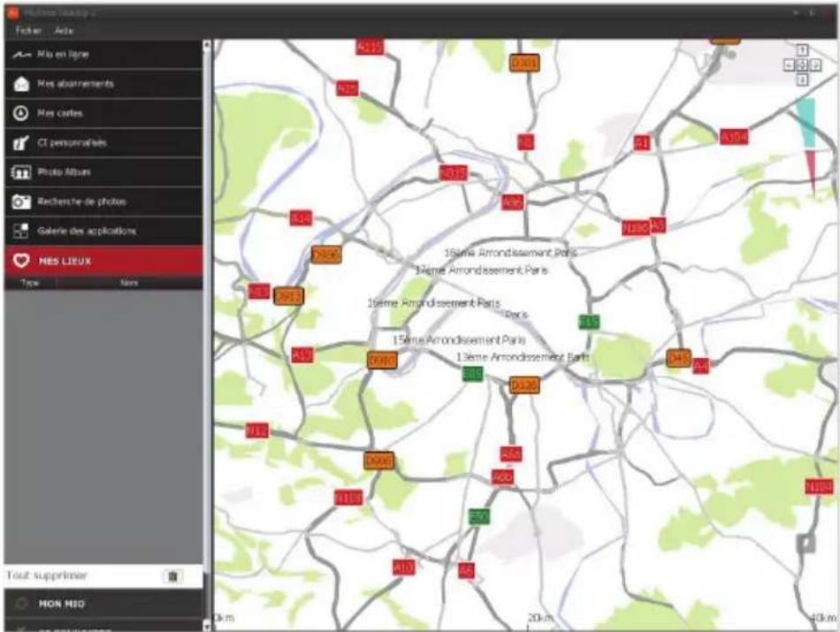Open the Fichier menu
Screen dimensions: 840x632
click(28, 31)
